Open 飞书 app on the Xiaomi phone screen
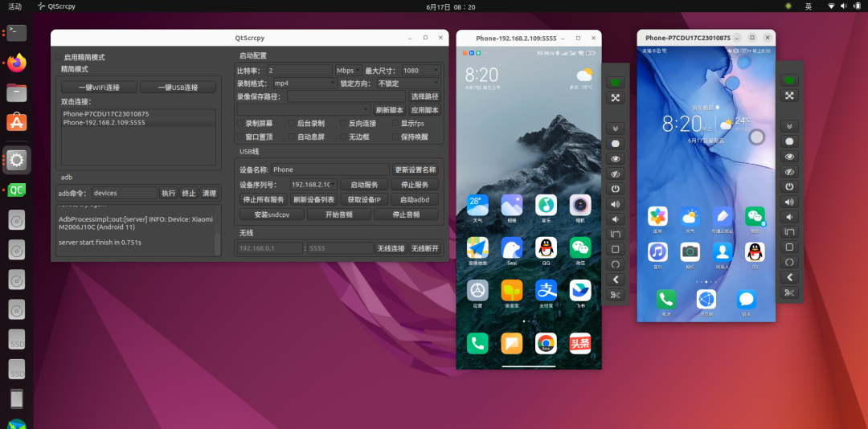 point(580,290)
